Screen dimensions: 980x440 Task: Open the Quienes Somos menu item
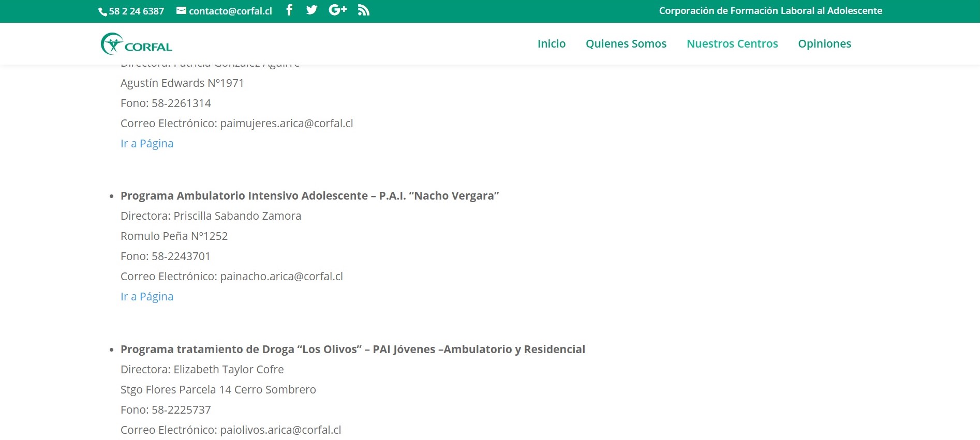pos(626,44)
